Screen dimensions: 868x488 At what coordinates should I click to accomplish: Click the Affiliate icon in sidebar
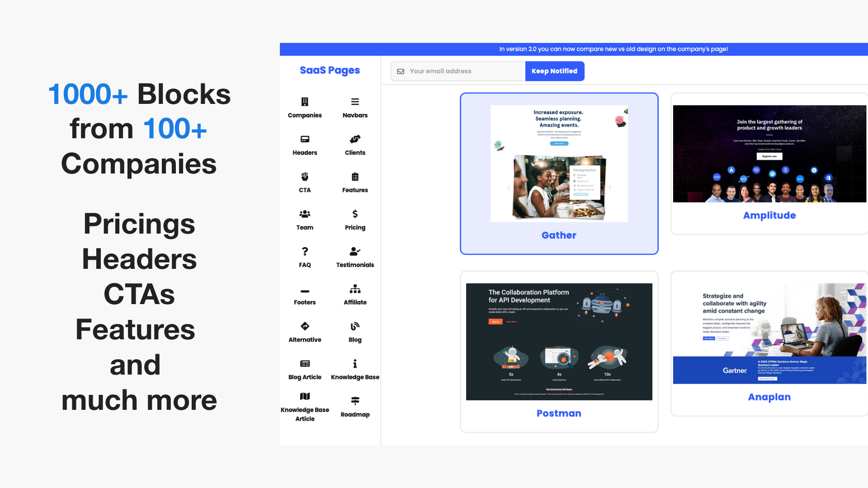click(355, 289)
